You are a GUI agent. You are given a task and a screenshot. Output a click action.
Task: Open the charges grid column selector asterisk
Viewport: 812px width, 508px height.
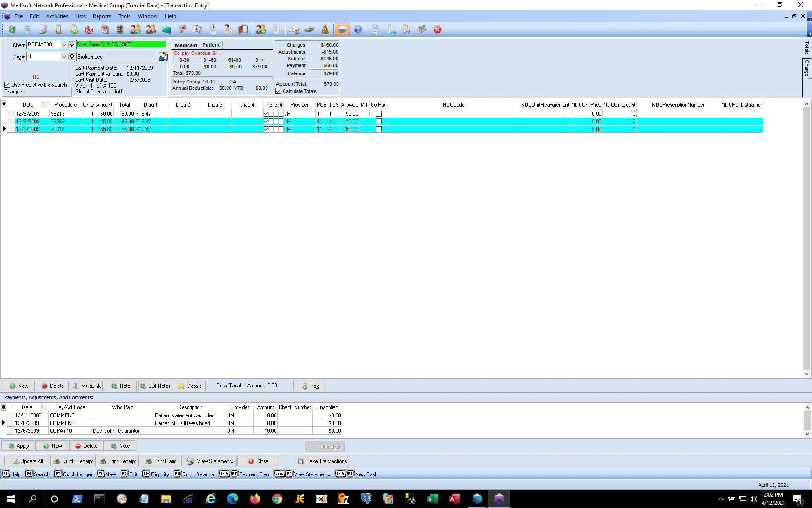[4, 104]
